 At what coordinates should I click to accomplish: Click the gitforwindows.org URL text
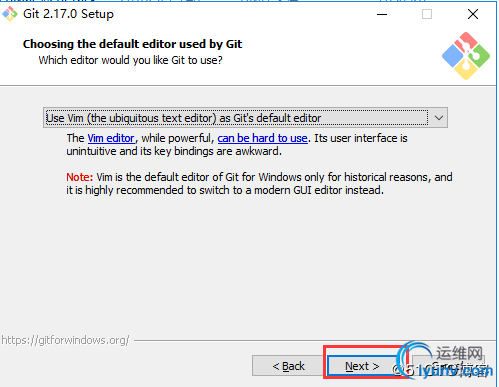click(65, 340)
